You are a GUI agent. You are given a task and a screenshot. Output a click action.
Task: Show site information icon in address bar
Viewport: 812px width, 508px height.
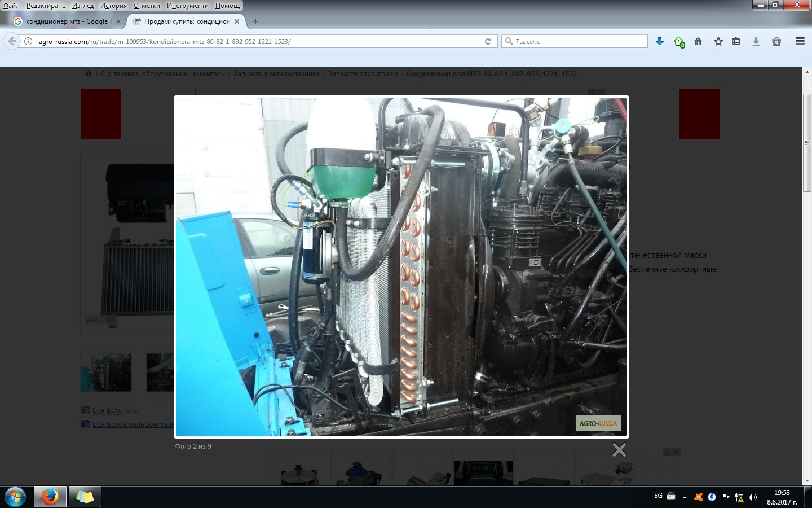click(28, 41)
